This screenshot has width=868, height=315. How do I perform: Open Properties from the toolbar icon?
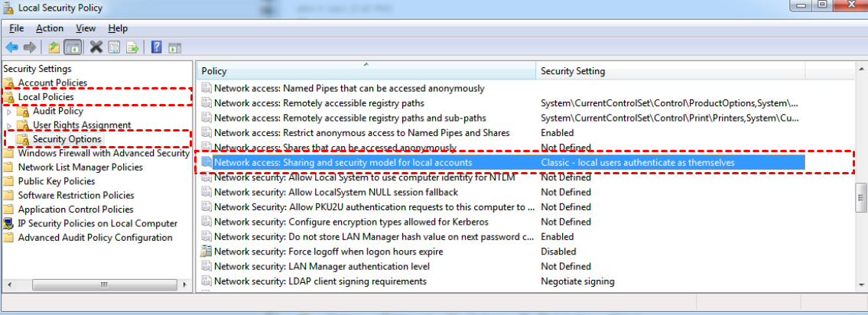pos(114,47)
